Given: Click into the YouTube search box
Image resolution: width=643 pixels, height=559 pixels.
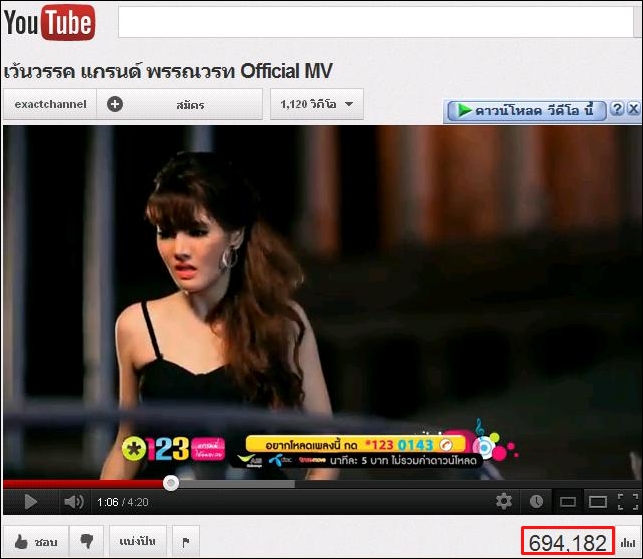Looking at the screenshot, I should 376,22.
